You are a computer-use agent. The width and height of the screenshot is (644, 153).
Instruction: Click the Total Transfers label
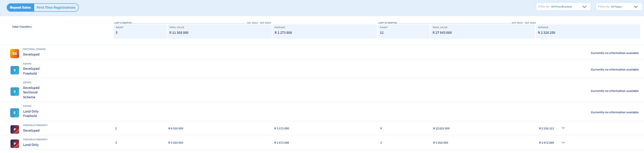pyautogui.click(x=22, y=27)
